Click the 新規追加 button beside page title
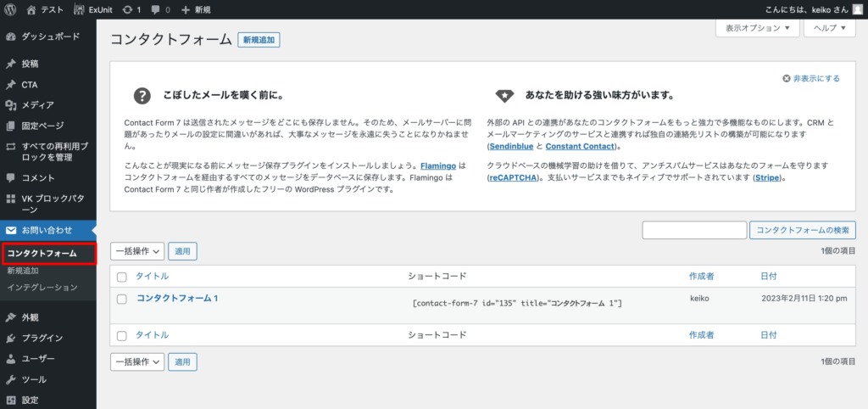868x409 pixels. coord(259,40)
